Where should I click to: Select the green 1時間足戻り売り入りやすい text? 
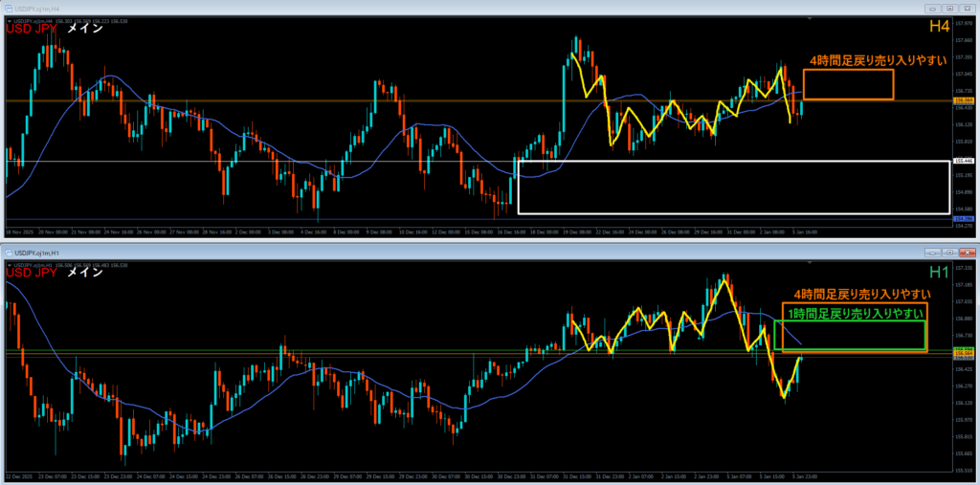pos(857,313)
